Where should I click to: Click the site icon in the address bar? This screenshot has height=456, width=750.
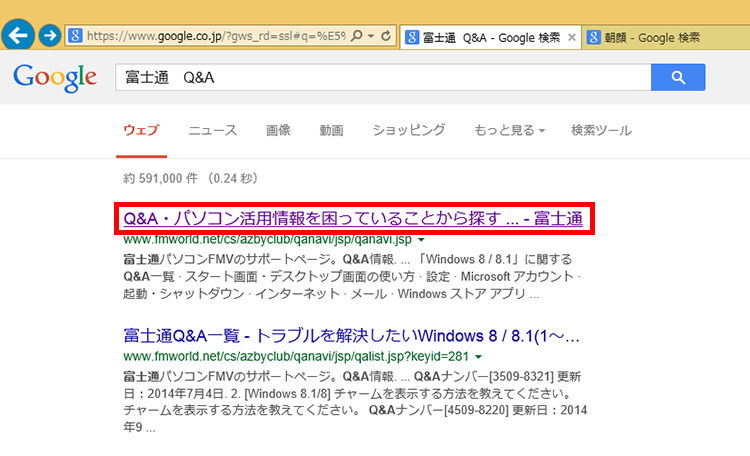tap(75, 36)
